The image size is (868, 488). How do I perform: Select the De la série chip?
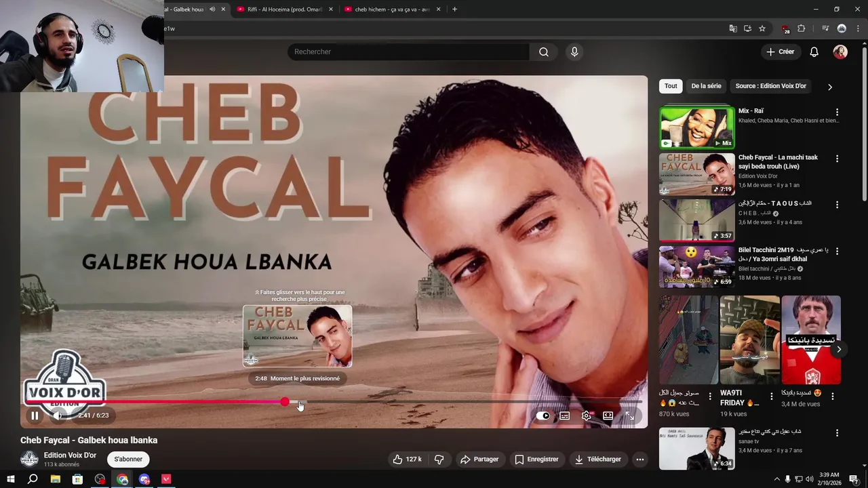pyautogui.click(x=706, y=86)
